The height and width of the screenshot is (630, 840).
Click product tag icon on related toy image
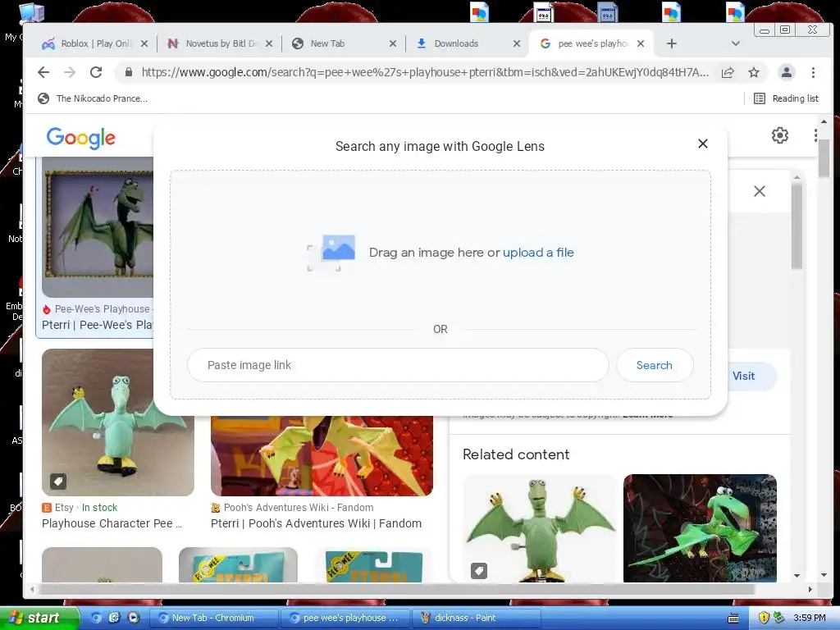pos(479,571)
